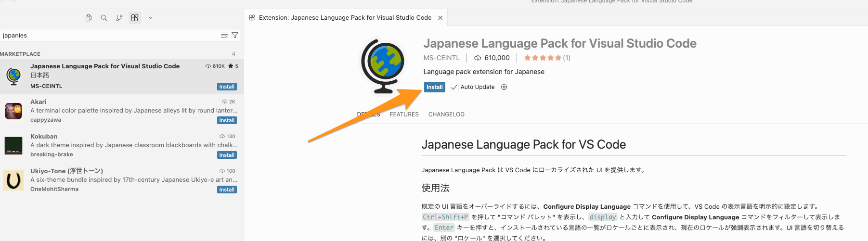
Task: Click the 610,000 install count
Action: click(492, 58)
